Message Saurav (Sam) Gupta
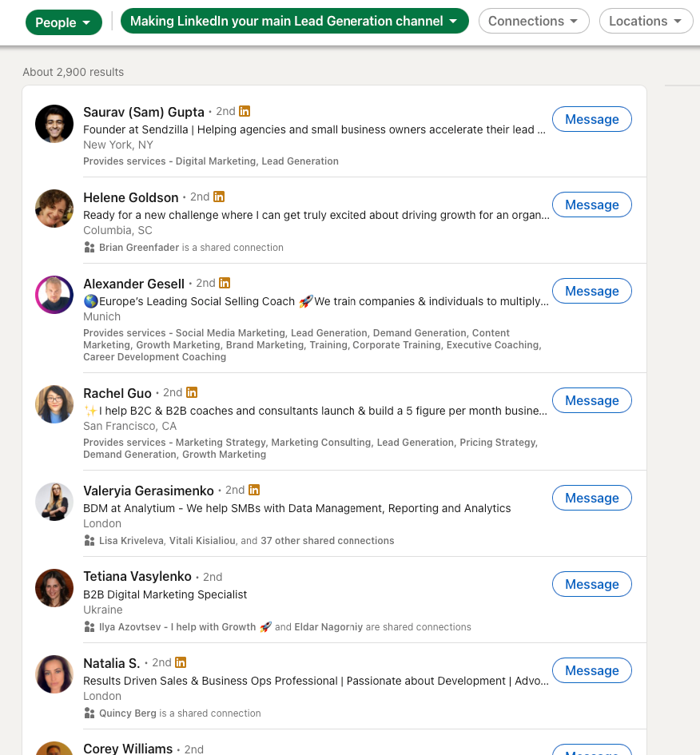This screenshot has height=755, width=700. pos(591,119)
